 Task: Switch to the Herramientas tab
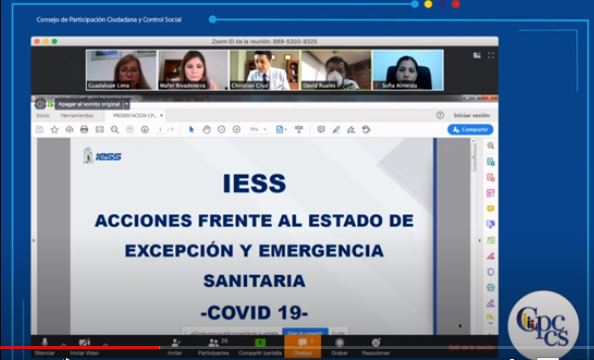pos(77,115)
